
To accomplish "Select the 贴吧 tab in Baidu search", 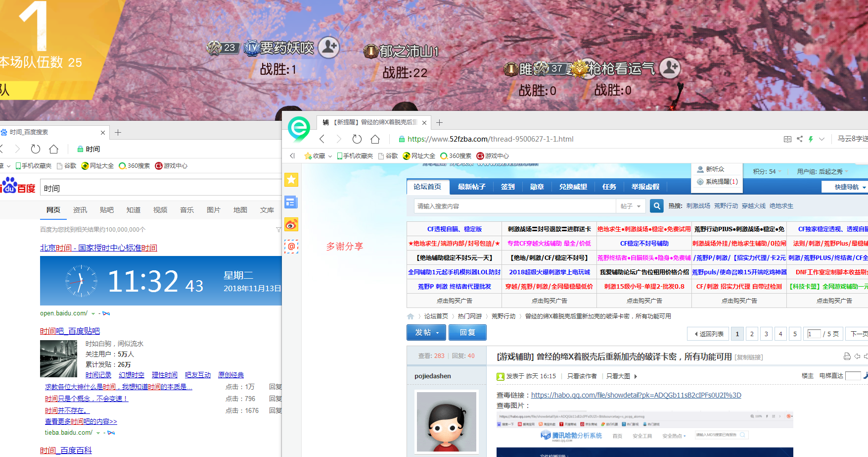I will (106, 210).
